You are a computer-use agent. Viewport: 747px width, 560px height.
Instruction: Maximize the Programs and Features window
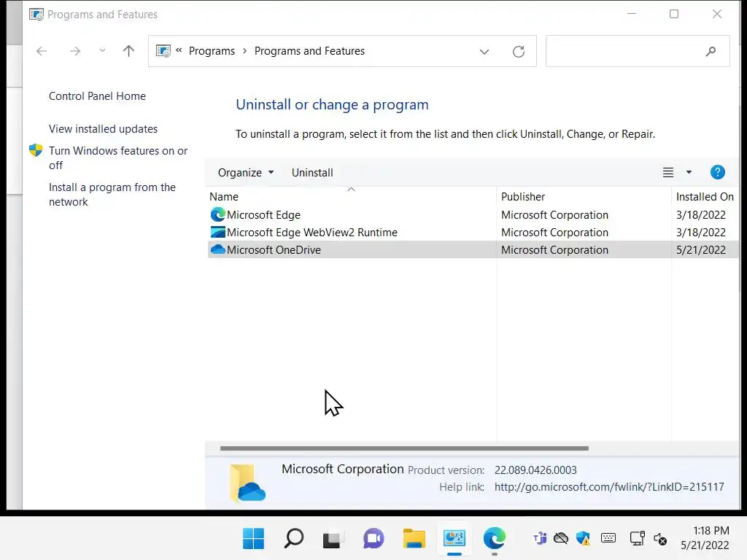point(673,14)
